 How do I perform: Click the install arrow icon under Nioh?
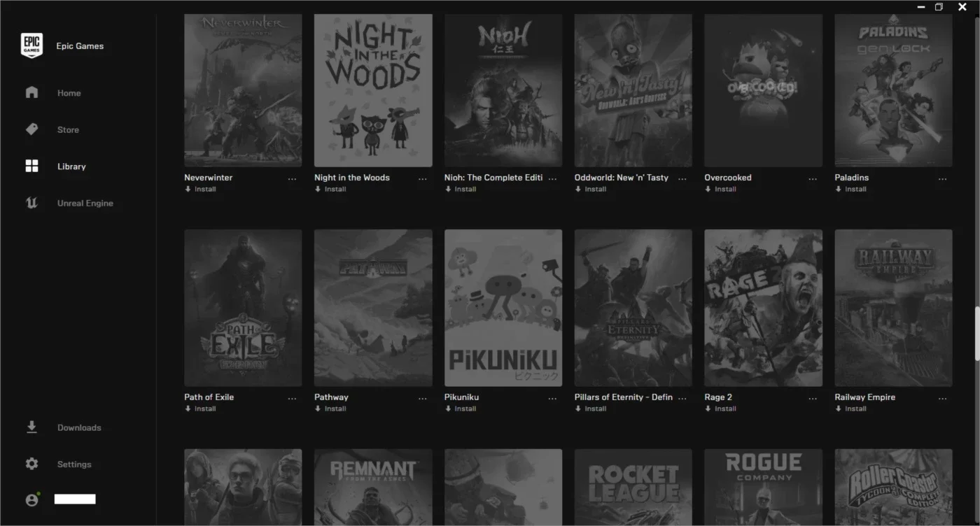tap(448, 189)
